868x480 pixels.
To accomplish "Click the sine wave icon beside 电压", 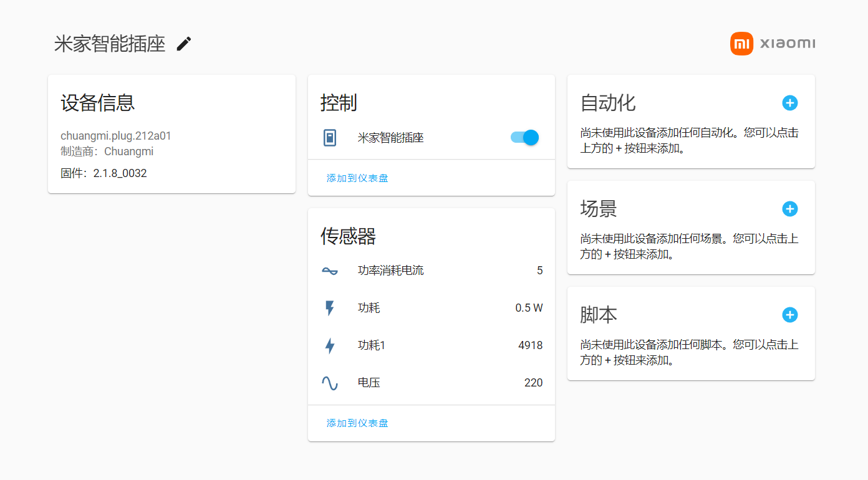I will [x=330, y=383].
